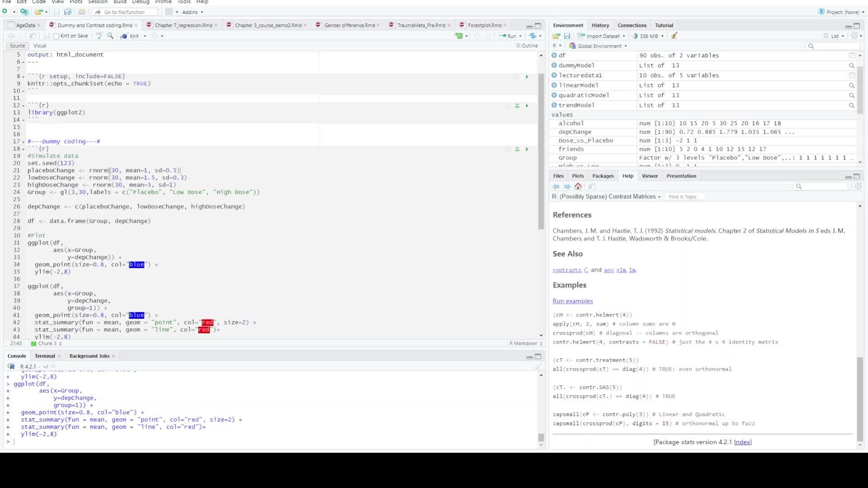
Task: Click the spell check icon
Action: (99, 36)
